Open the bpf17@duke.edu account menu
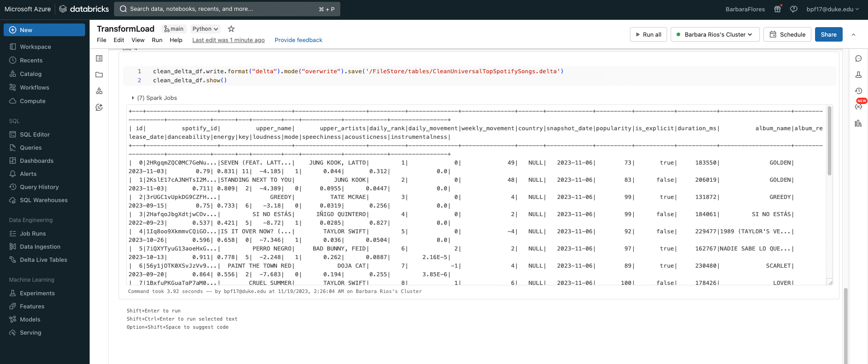868x364 pixels. 832,9
